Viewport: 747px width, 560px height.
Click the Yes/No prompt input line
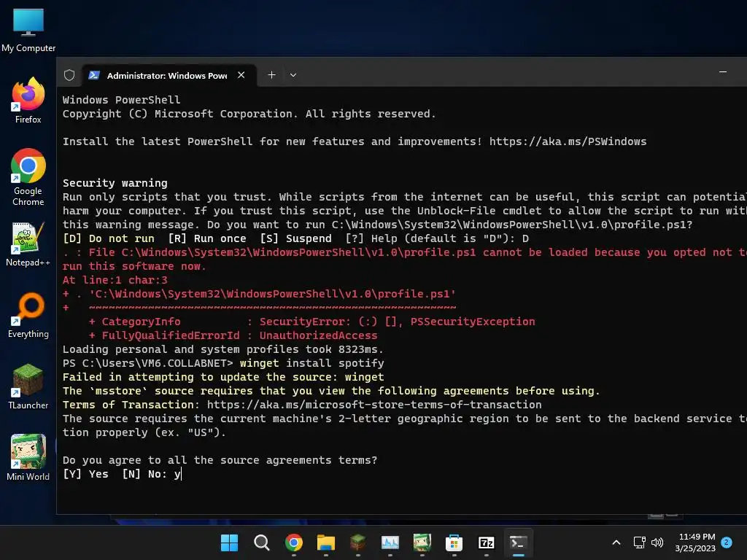tap(122, 474)
